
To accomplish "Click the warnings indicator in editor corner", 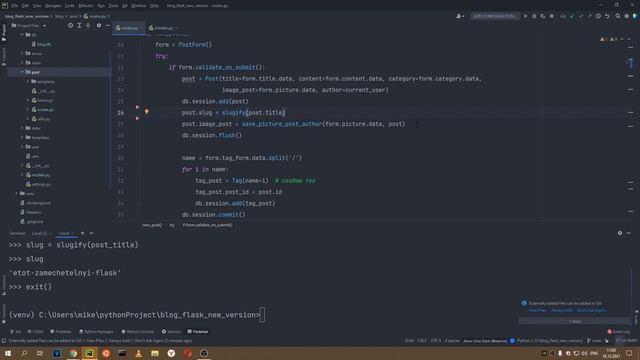I will pyautogui.click(x=609, y=39).
